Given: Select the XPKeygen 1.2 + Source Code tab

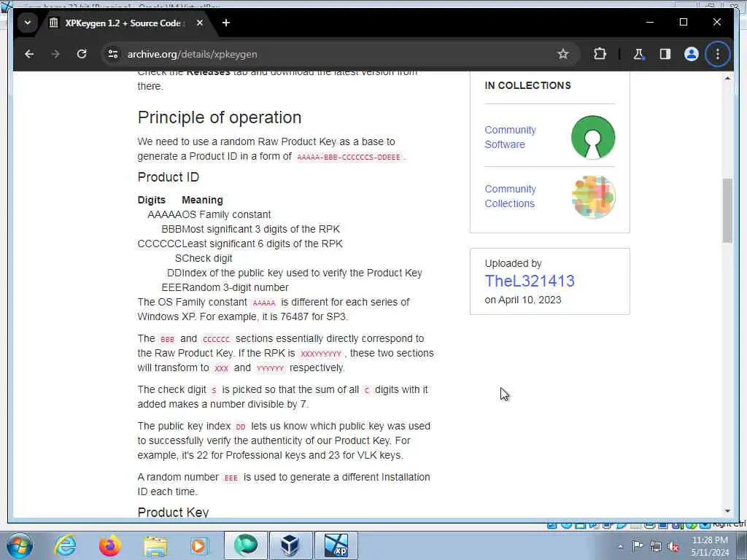Looking at the screenshot, I should coord(124,23).
